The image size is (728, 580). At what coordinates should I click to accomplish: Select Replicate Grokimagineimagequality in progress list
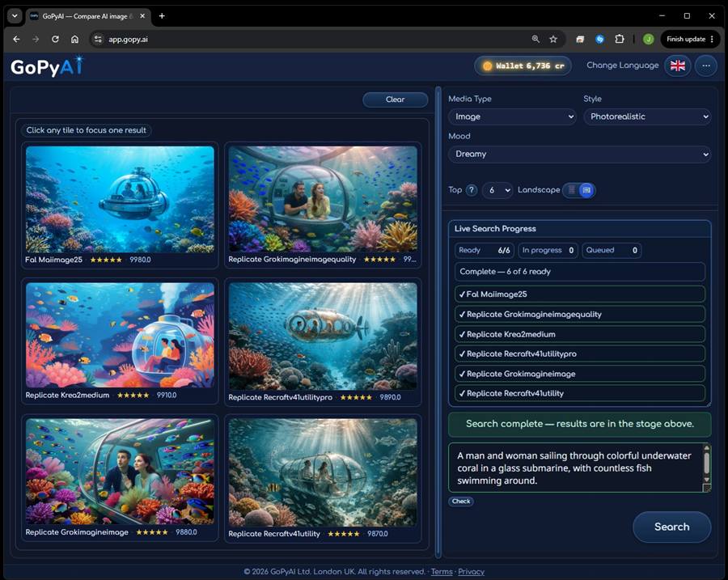(x=579, y=315)
